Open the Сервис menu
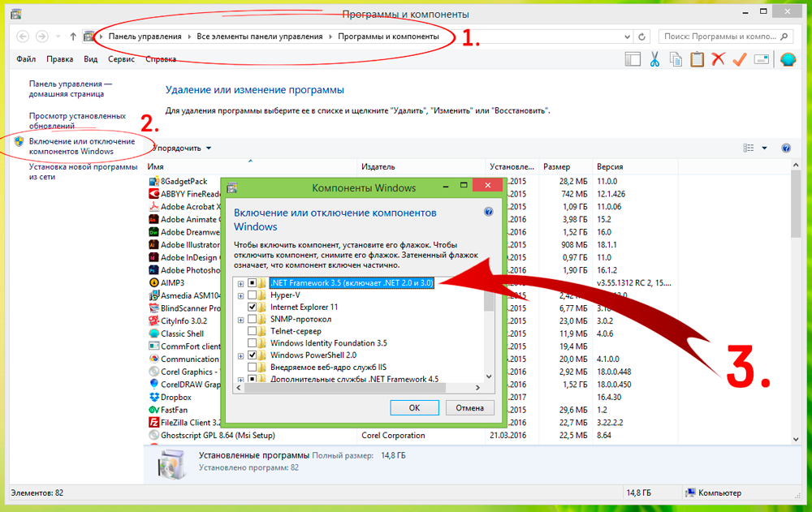 (121, 59)
